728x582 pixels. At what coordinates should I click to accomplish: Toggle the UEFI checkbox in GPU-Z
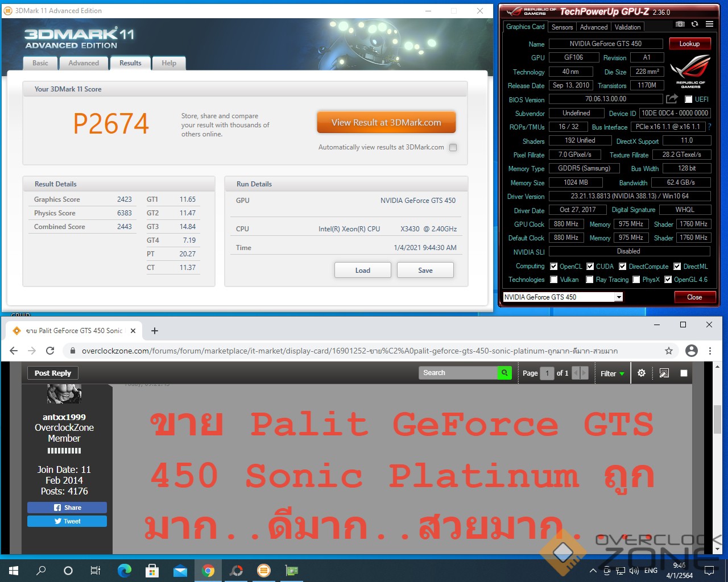688,99
